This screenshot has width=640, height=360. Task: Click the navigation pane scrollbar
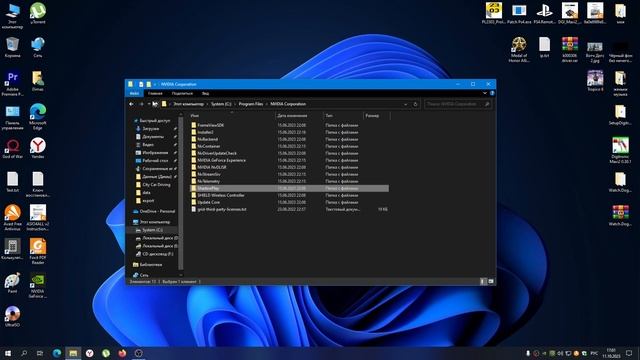click(x=180, y=192)
